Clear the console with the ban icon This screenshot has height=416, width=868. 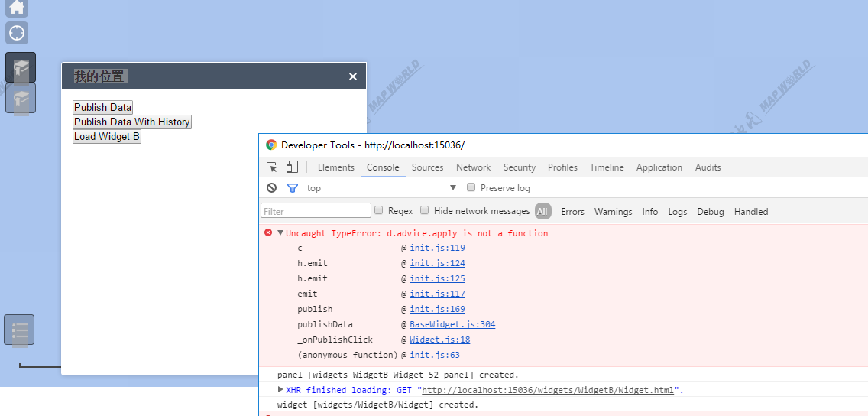coord(271,188)
